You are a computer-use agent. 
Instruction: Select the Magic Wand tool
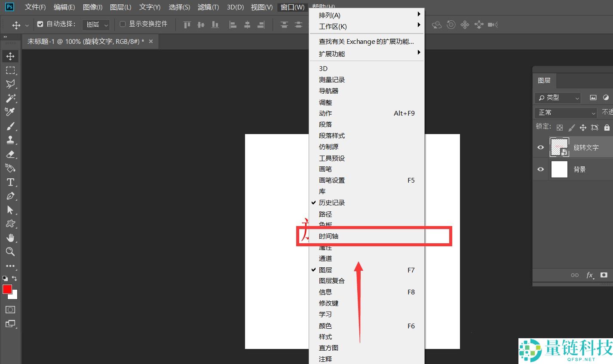10,98
